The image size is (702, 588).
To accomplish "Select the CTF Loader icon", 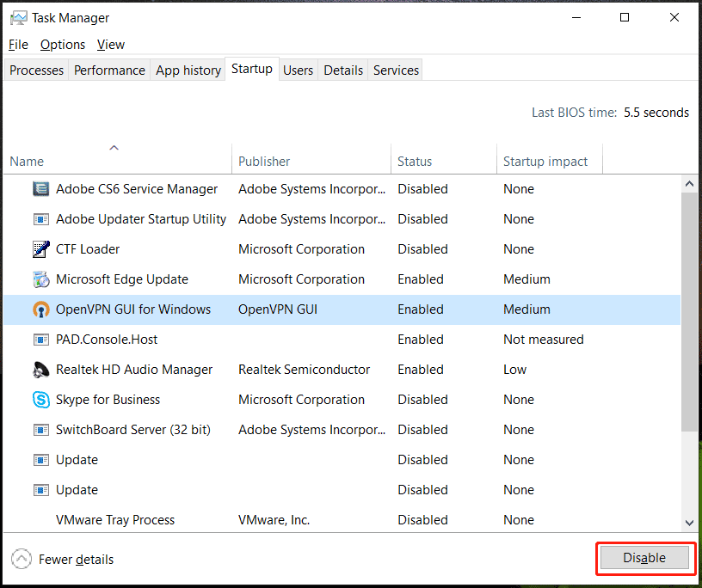I will [x=40, y=248].
